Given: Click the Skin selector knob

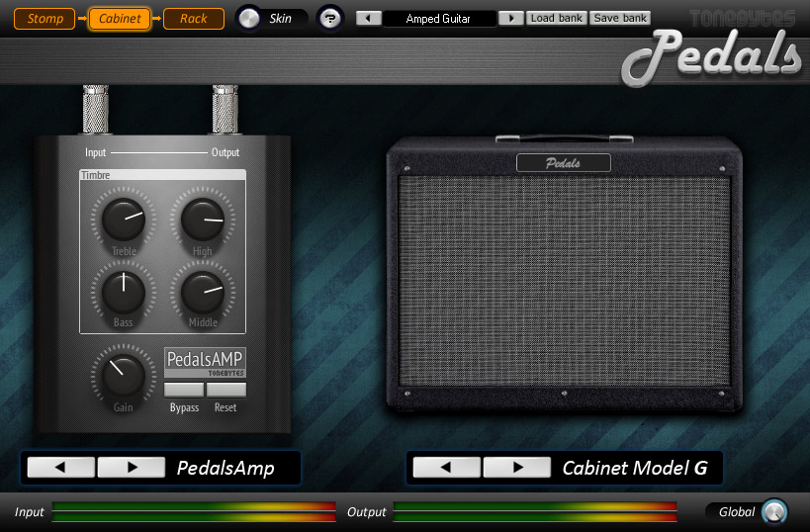Looking at the screenshot, I should pos(251,19).
